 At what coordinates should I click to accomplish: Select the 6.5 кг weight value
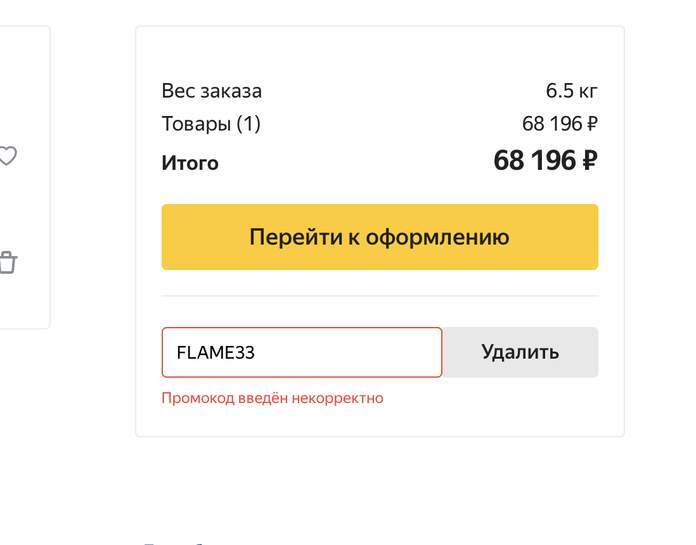tap(571, 91)
